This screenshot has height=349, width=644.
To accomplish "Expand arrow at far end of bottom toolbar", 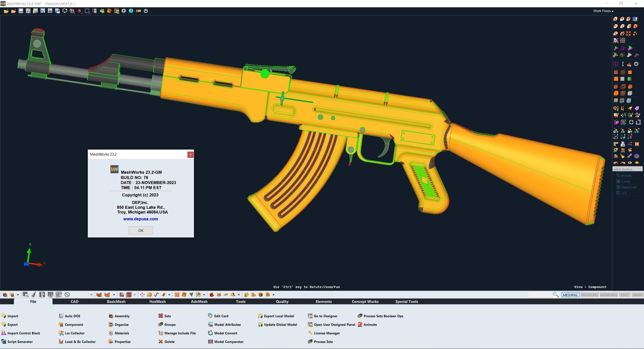I will (273, 295).
